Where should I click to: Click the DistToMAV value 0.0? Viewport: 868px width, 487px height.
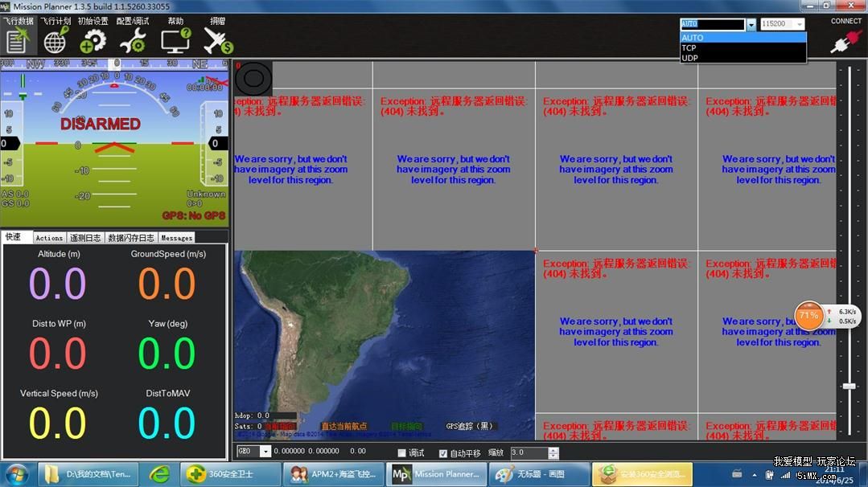click(167, 424)
